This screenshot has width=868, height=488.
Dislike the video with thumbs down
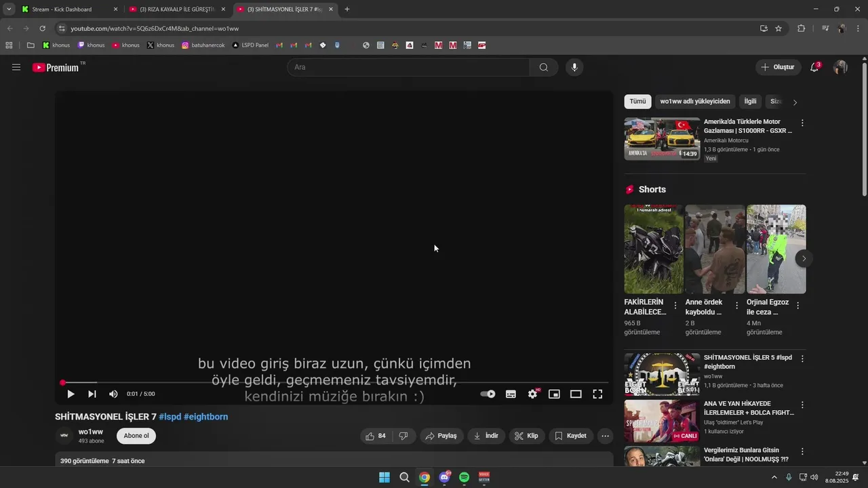point(404,436)
